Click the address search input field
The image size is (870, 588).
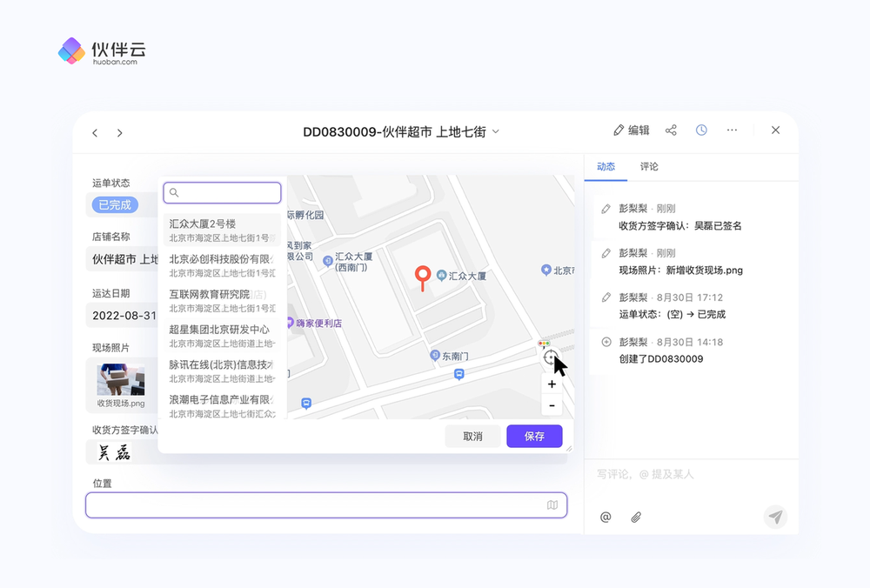pos(223,193)
